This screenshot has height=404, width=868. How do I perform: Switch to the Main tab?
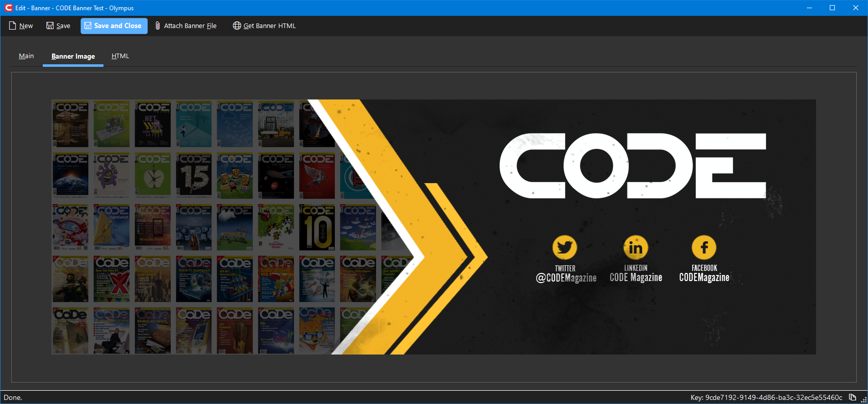27,56
